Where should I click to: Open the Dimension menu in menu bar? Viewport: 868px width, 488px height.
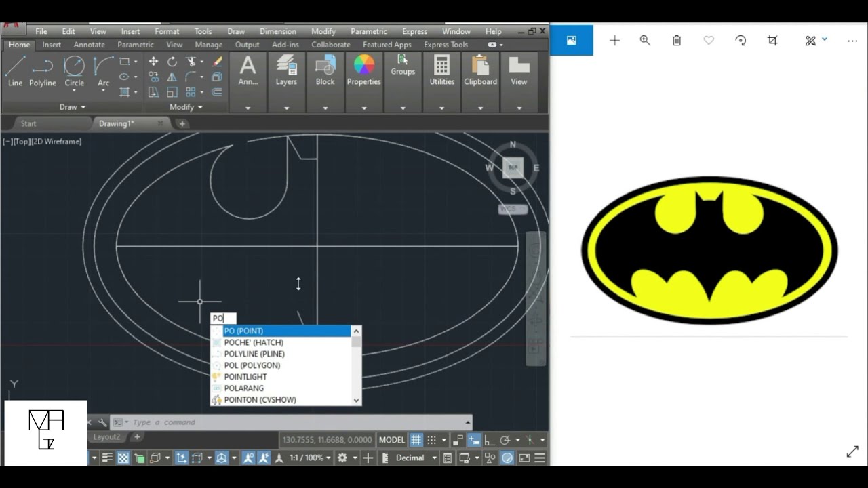click(x=277, y=31)
